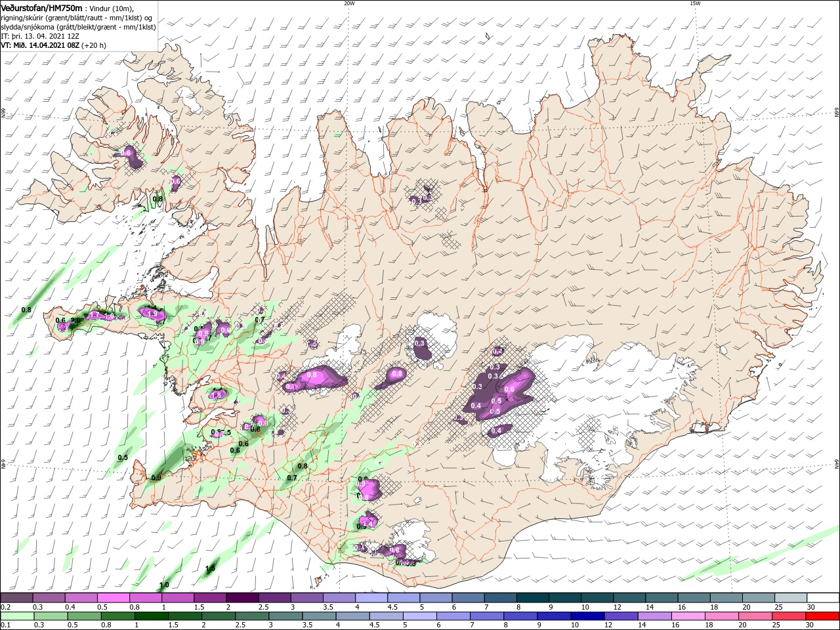Viewport: 840px width, 630px height.
Task: Pick the darkest purple 2 snow legend swatch
Action: coord(242,598)
